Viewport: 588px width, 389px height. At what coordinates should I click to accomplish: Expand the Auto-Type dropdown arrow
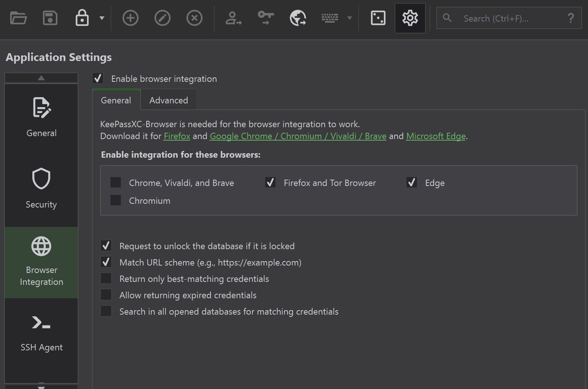point(349,18)
